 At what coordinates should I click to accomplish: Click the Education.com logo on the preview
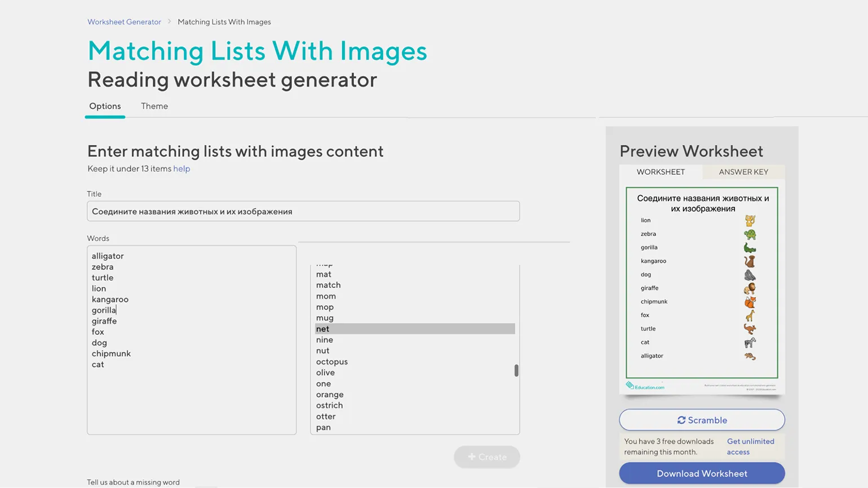645,386
